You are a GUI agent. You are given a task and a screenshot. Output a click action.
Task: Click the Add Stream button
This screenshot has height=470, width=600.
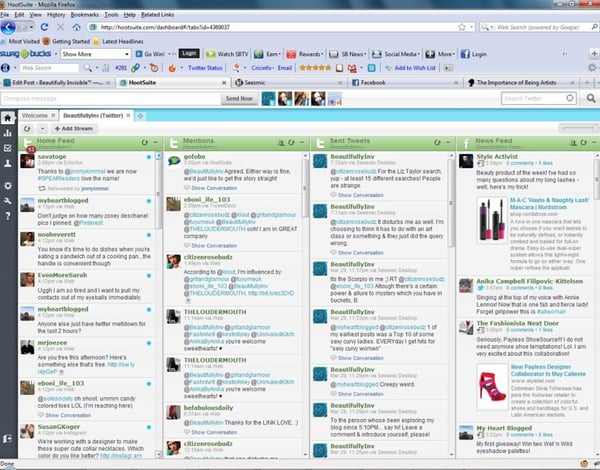[74, 129]
